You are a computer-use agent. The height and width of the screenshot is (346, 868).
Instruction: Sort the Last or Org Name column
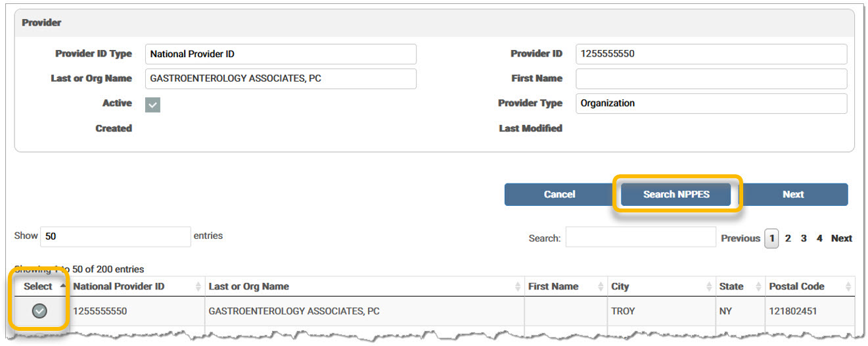tap(518, 287)
